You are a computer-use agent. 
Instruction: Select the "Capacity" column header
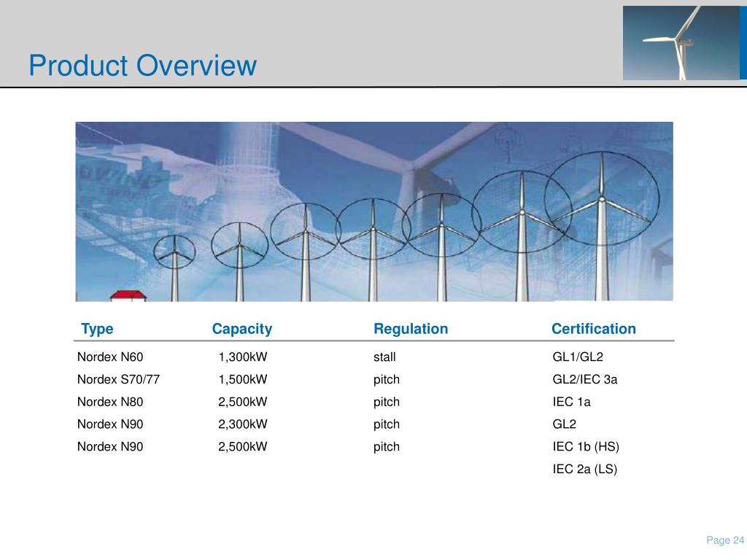(242, 329)
